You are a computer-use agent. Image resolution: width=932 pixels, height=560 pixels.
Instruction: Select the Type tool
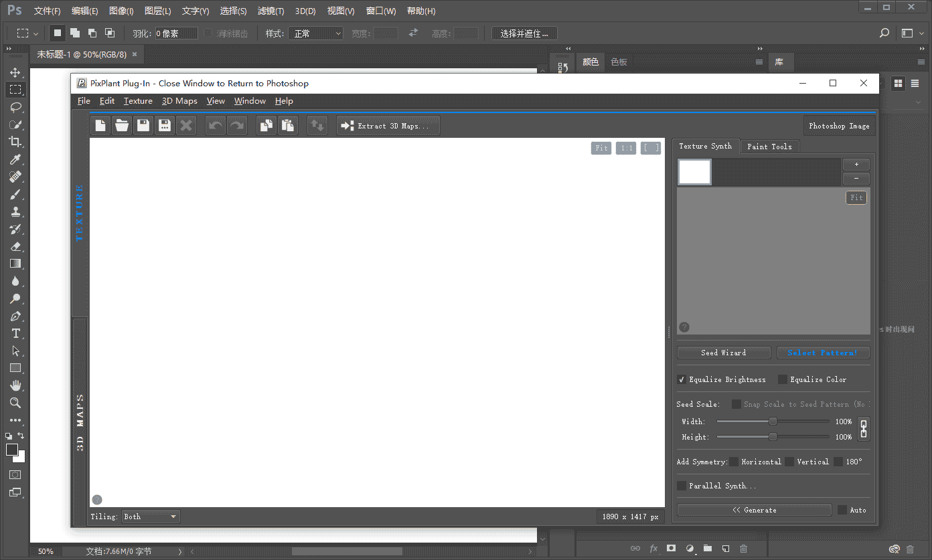(15, 333)
